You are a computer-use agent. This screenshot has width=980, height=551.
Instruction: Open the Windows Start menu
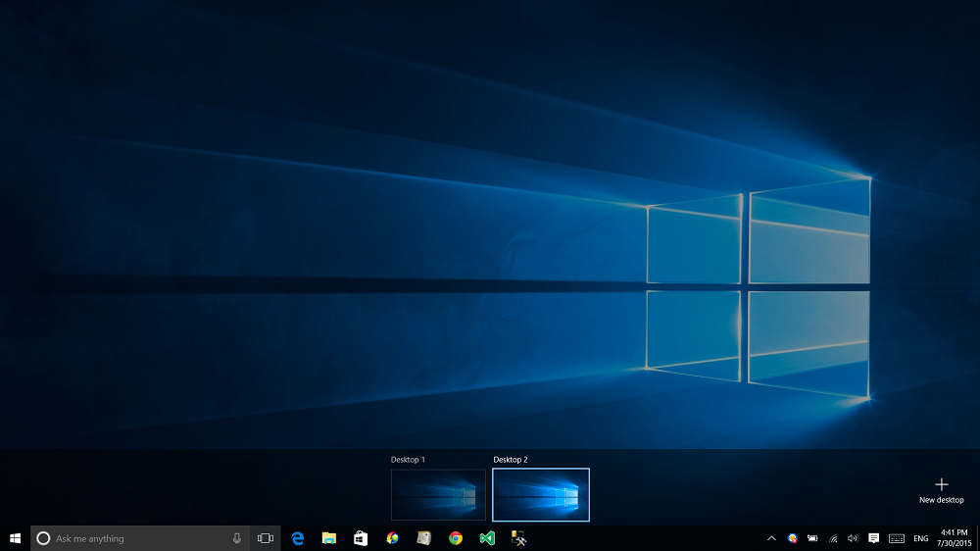coord(15,538)
